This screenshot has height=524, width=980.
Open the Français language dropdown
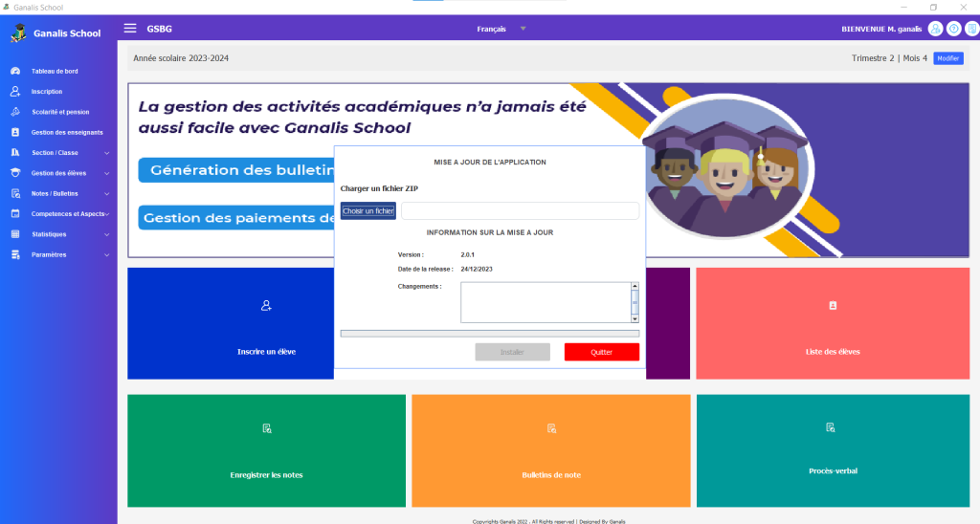coord(501,29)
